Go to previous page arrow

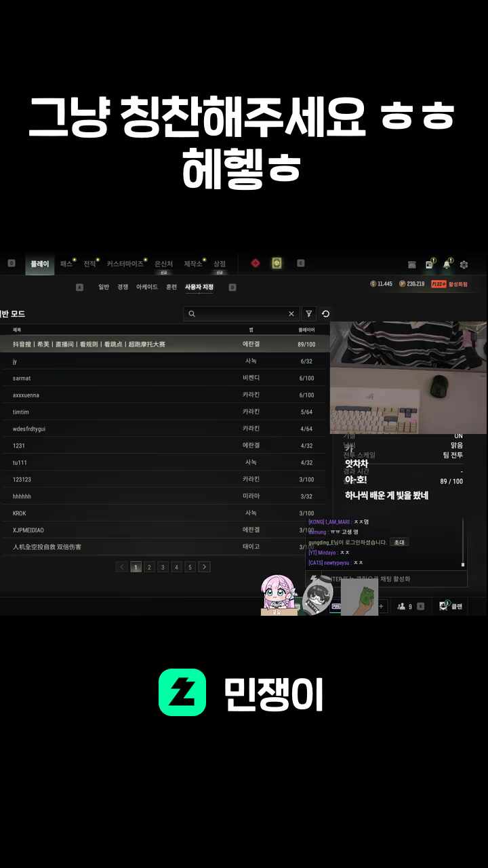pos(122,567)
